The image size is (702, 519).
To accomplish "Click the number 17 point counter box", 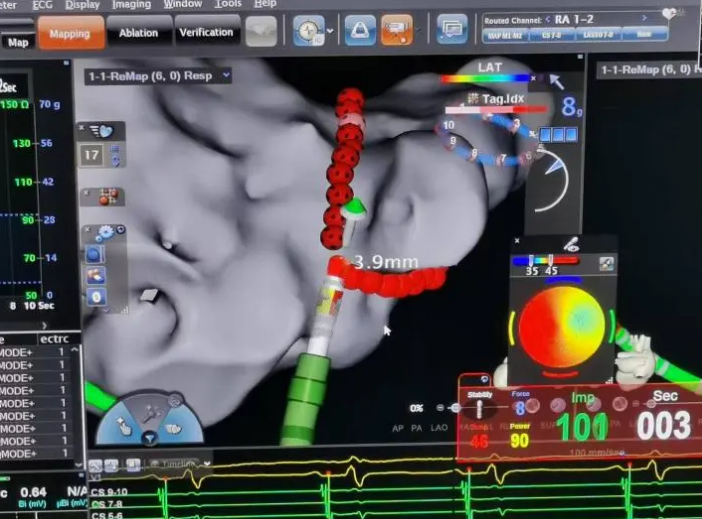I will [92, 155].
